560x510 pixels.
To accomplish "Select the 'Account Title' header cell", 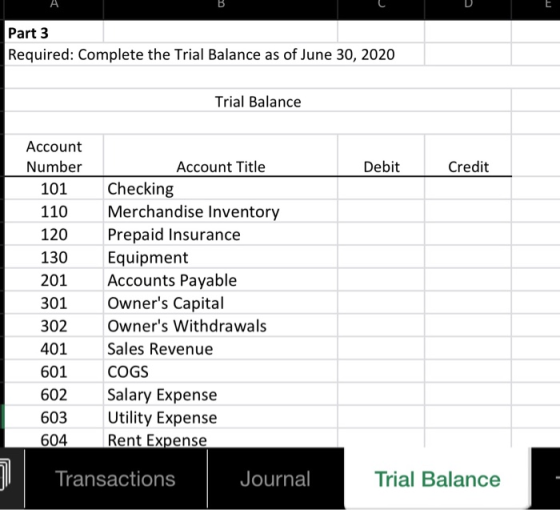I will pos(220,156).
